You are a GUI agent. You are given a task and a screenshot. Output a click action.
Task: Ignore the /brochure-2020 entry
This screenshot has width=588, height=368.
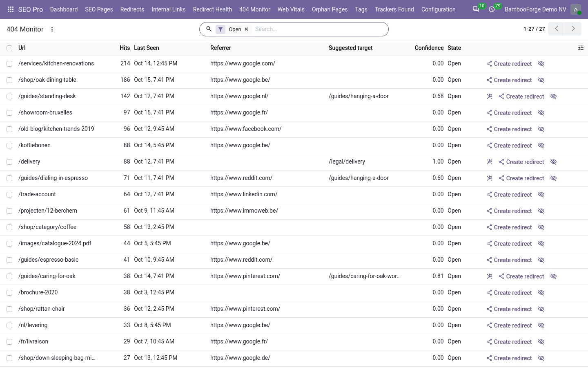pyautogui.click(x=541, y=293)
